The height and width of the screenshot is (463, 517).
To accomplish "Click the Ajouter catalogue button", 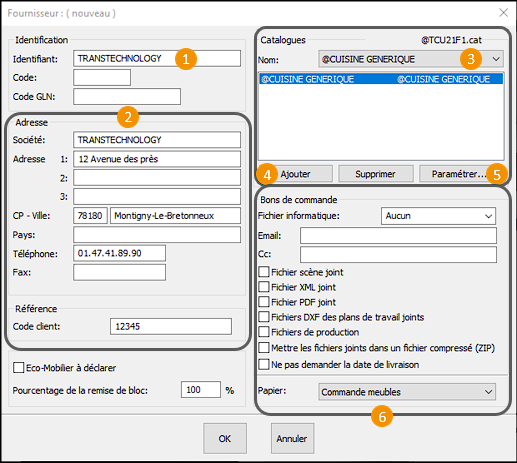I will click(295, 174).
